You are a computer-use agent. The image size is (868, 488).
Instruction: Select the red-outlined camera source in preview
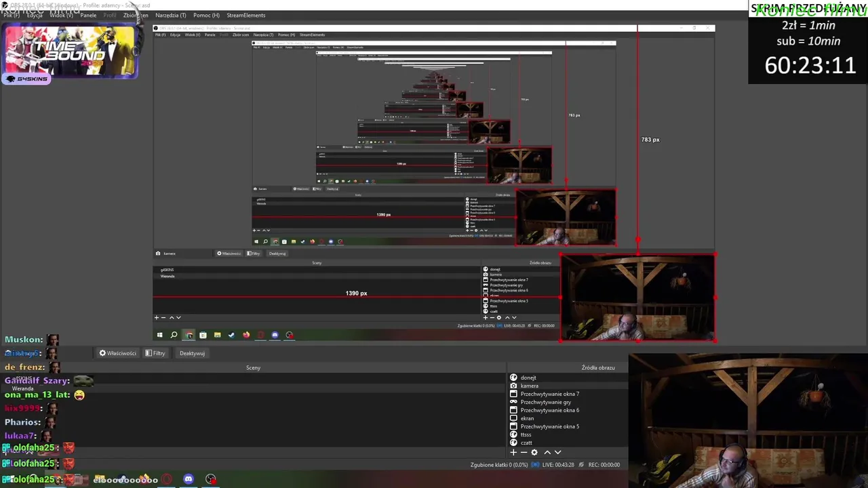pyautogui.click(x=638, y=298)
